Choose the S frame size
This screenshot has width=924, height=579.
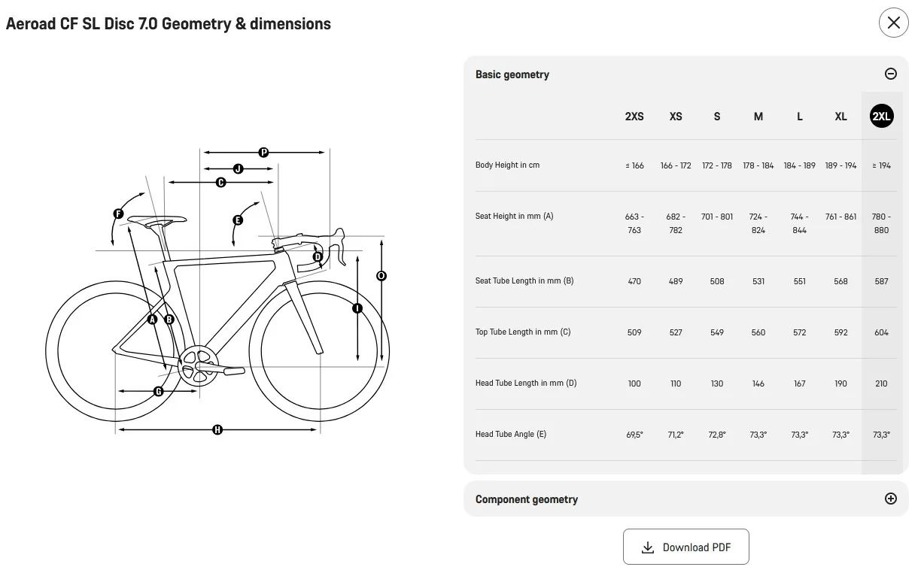[x=716, y=117]
